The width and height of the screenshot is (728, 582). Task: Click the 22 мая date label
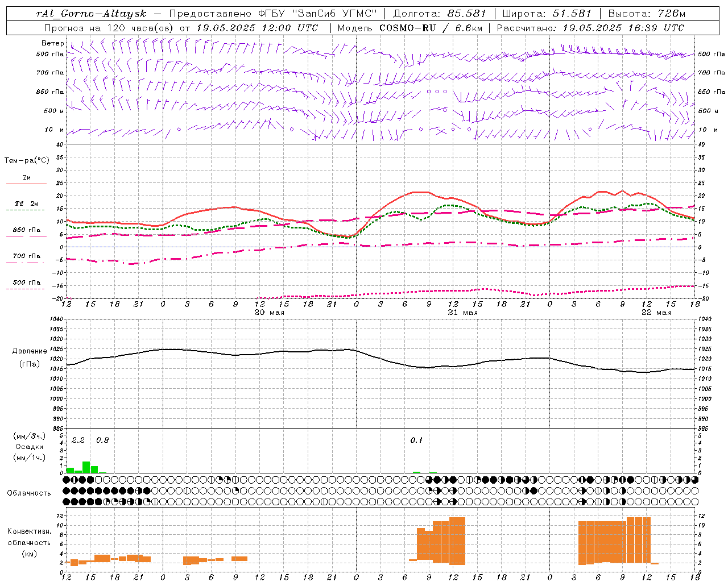tap(656, 313)
